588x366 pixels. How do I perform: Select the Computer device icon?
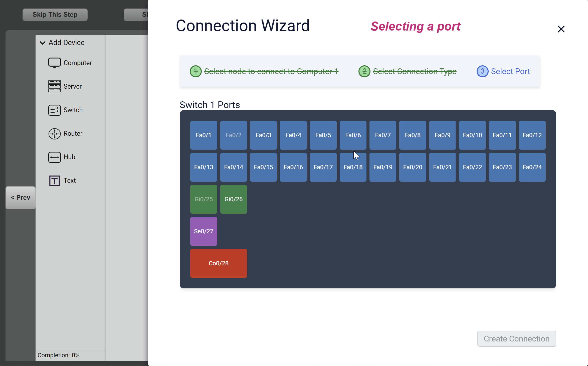[54, 63]
